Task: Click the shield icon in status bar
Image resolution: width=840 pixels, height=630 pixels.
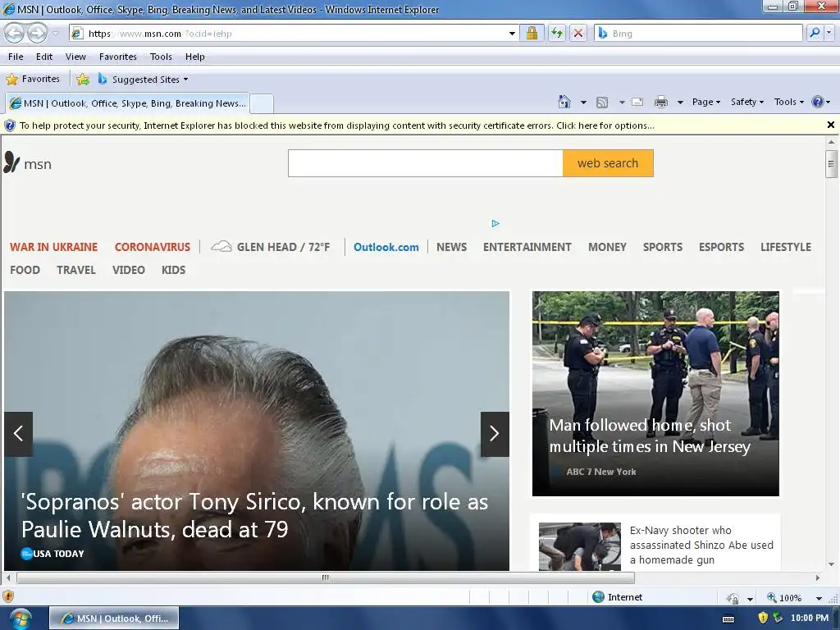Action: (x=8, y=596)
